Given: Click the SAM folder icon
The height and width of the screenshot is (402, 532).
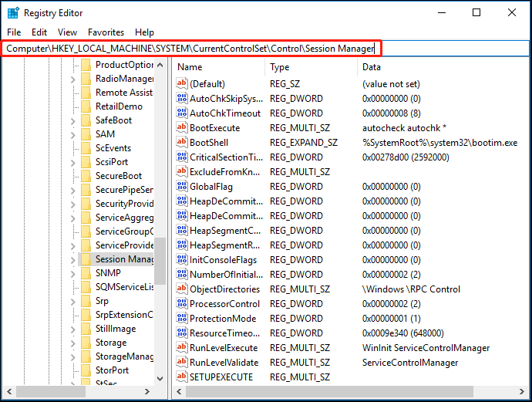Looking at the screenshot, I should [86, 134].
